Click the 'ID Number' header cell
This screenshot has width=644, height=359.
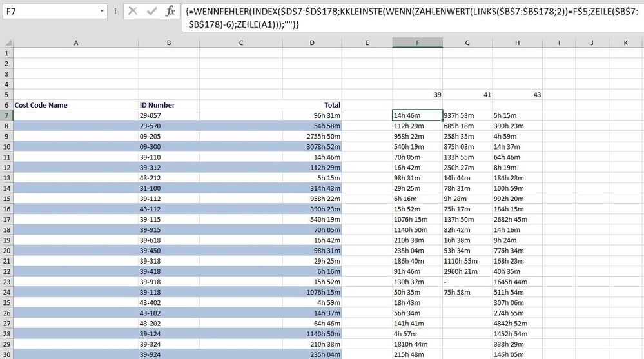[169, 105]
